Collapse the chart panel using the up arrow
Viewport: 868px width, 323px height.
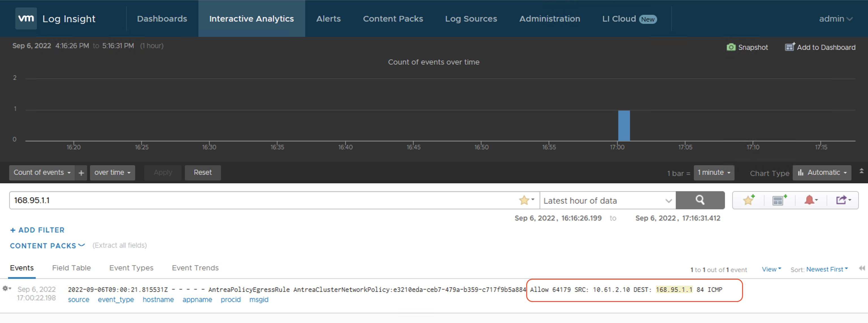point(861,171)
